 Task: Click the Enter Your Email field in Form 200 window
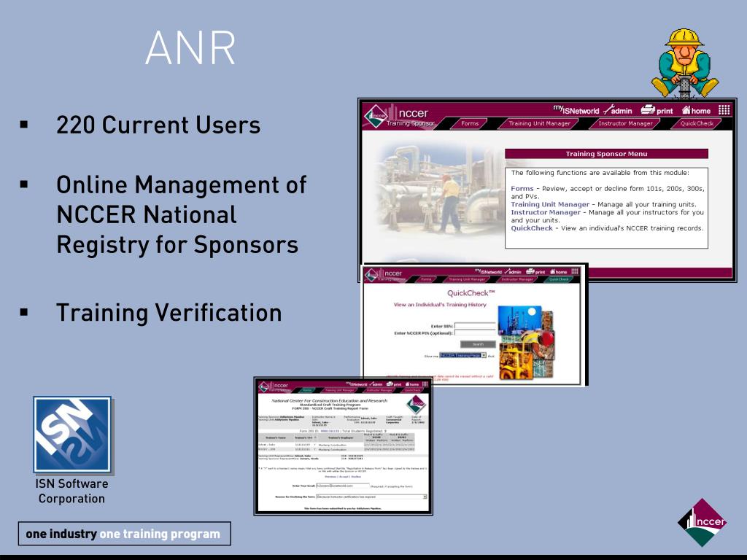[x=343, y=486]
